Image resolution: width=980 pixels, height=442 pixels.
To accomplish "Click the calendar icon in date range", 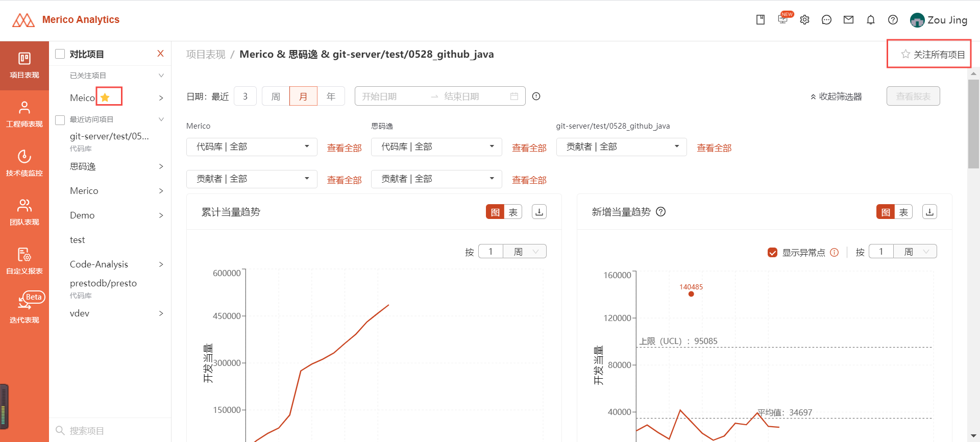I will pos(514,96).
